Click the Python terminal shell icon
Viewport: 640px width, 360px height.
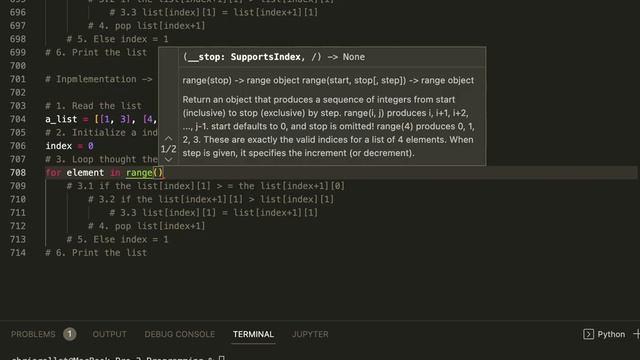pos(588,334)
